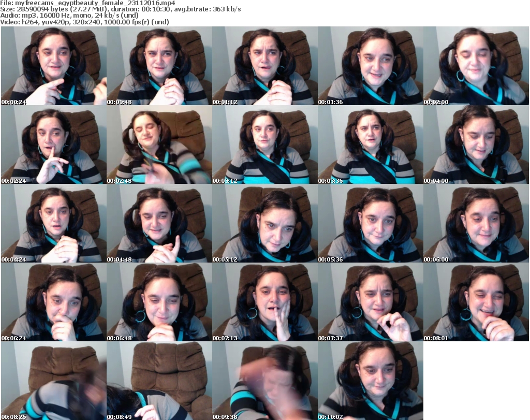Click the frame thumbnail stamped 00:04:24
The width and height of the screenshot is (530, 420).
(x=54, y=223)
